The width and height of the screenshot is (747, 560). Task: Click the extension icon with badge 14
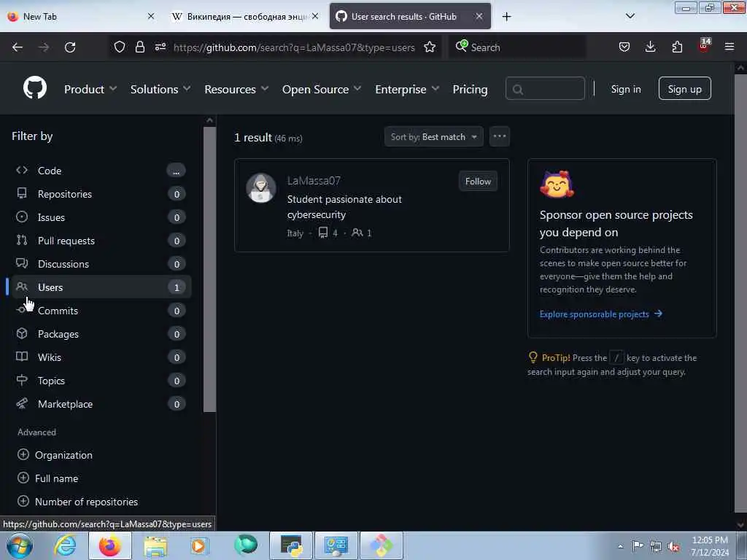704,46
